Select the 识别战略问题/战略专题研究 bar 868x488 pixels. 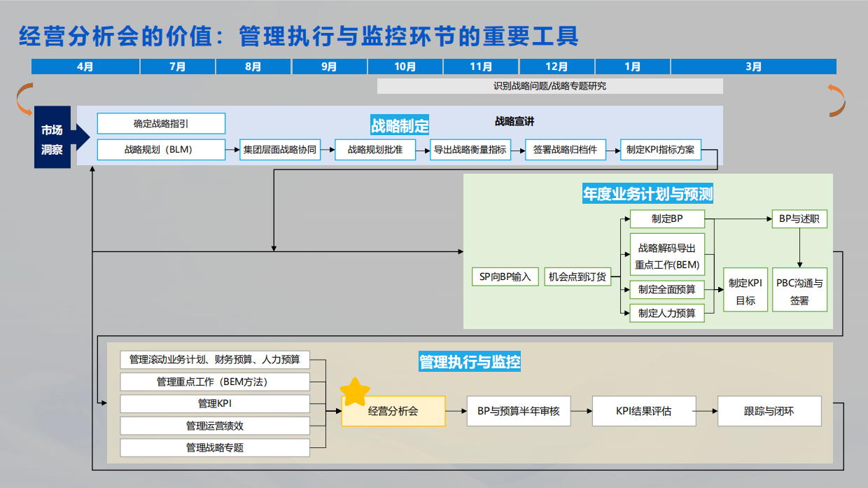coord(549,86)
